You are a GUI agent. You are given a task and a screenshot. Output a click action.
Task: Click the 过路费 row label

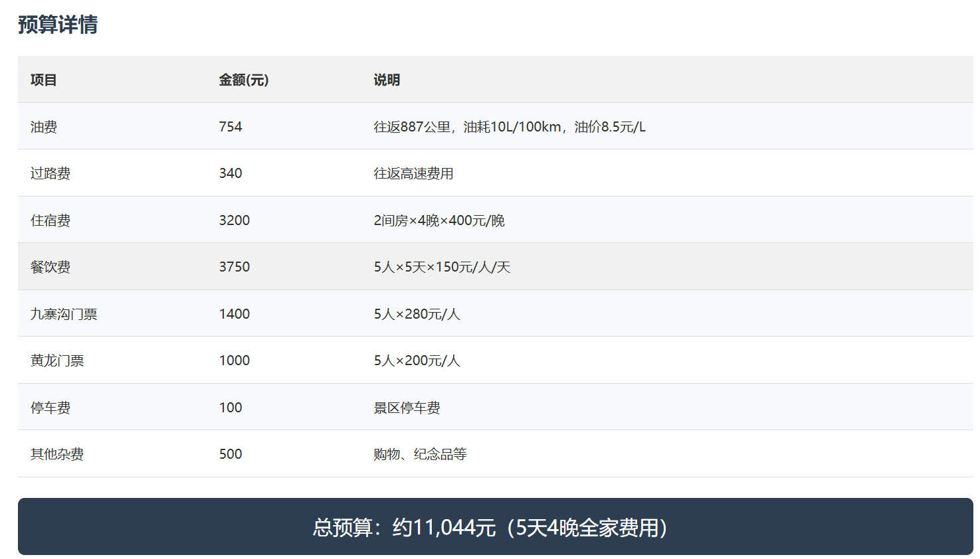point(50,173)
